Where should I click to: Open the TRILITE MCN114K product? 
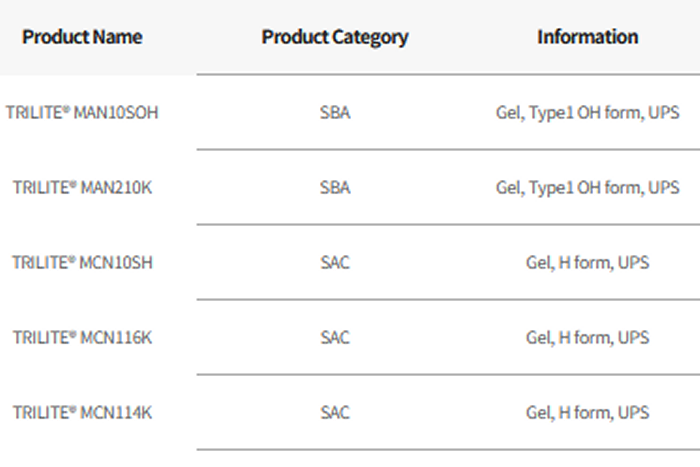(82, 412)
